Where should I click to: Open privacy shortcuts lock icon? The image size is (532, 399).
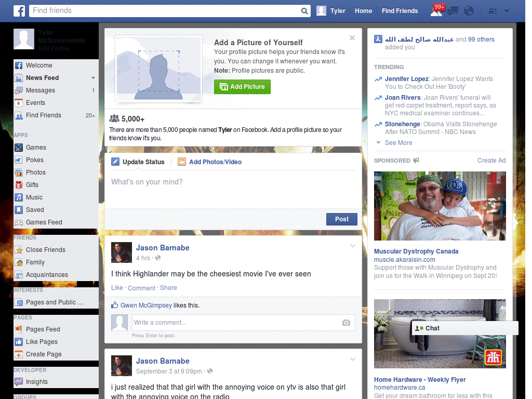tap(493, 11)
